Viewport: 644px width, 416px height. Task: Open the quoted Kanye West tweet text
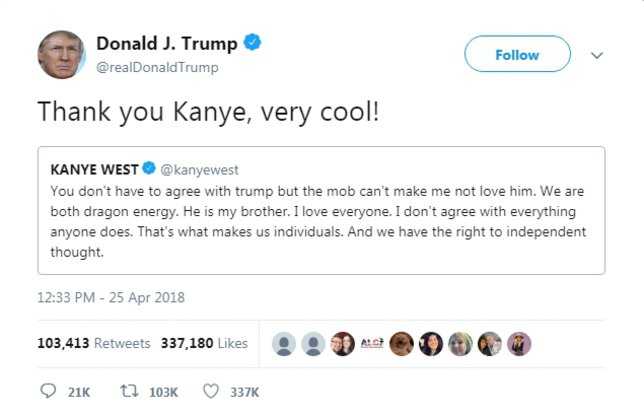[x=318, y=221]
